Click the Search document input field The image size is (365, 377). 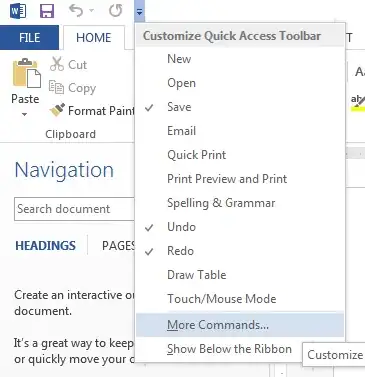74,209
